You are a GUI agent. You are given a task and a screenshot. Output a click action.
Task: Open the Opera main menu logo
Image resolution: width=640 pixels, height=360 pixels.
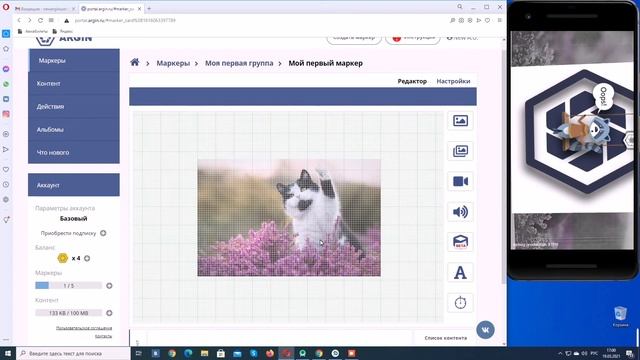point(6,7)
